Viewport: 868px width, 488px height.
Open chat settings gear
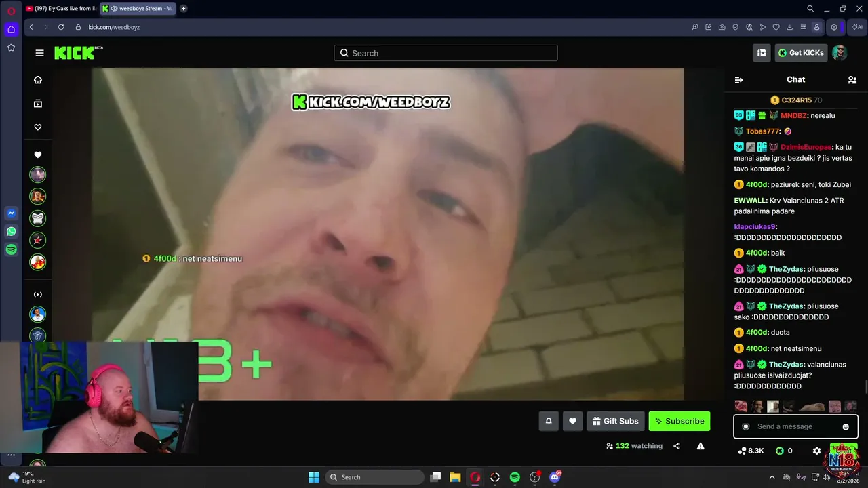[x=816, y=451]
